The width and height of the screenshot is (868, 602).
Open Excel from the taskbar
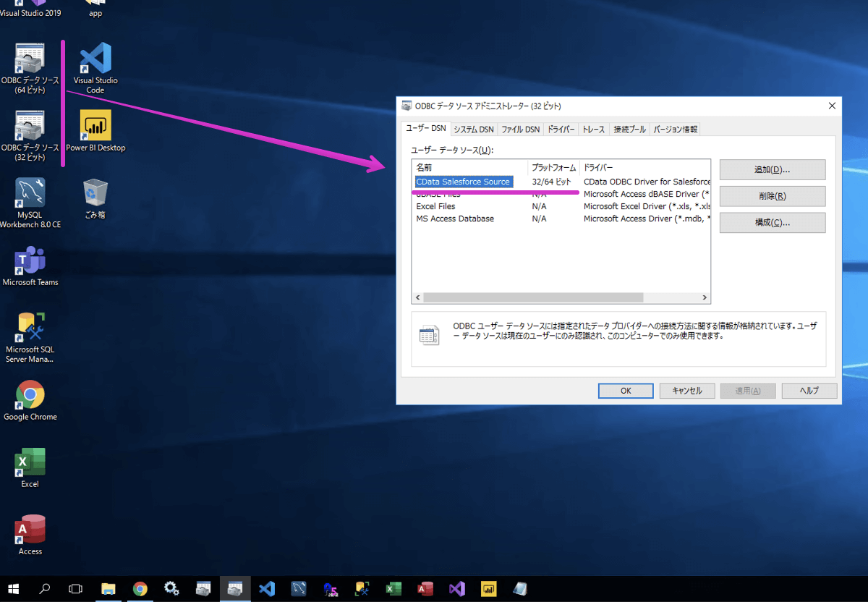point(393,589)
